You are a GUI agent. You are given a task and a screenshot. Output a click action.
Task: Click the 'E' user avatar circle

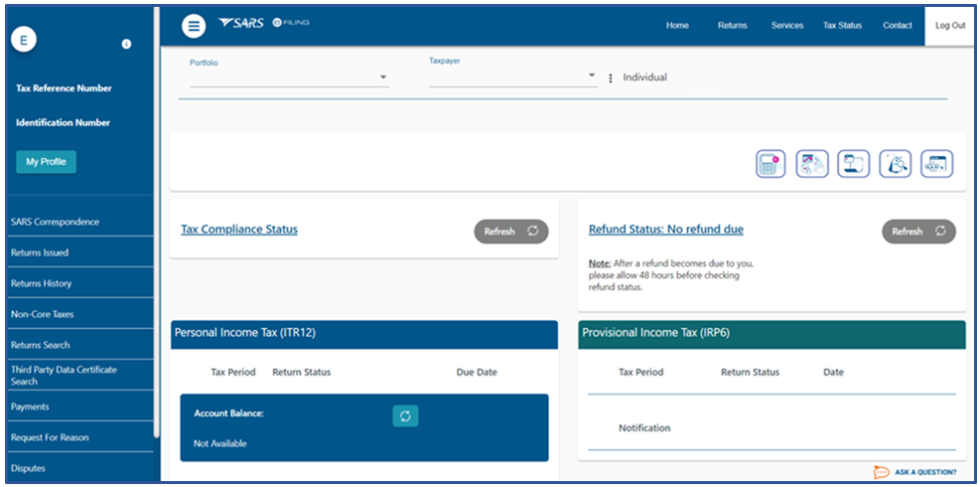coord(24,39)
